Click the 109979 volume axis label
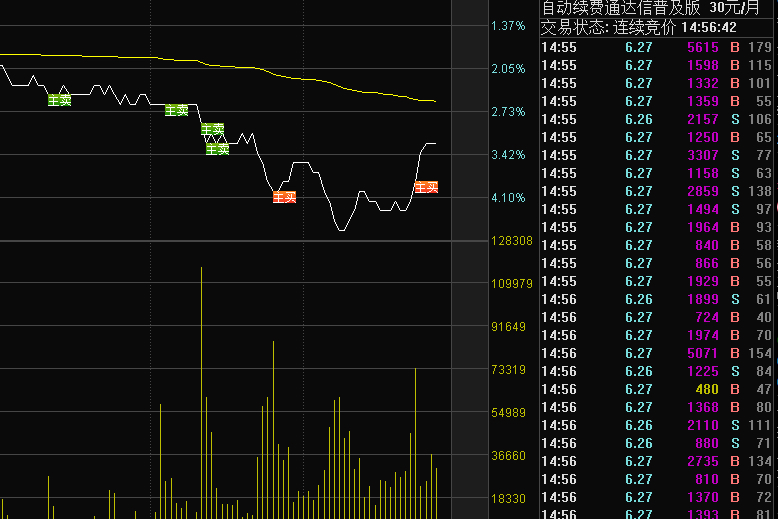 (x=512, y=283)
